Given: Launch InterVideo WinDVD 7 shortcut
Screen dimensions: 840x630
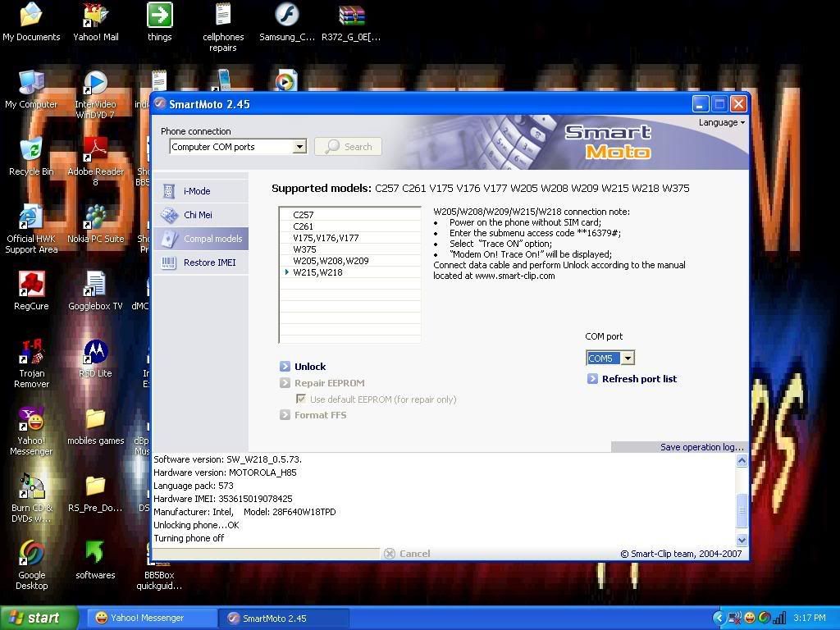Looking at the screenshot, I should click(x=95, y=94).
